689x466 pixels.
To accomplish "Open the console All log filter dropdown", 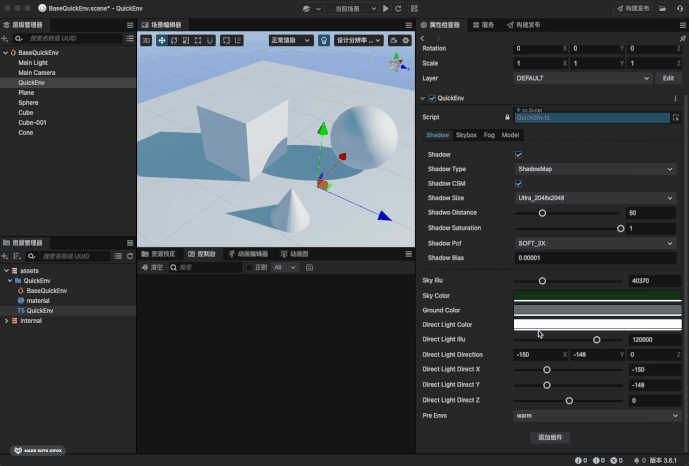I will click(x=285, y=267).
